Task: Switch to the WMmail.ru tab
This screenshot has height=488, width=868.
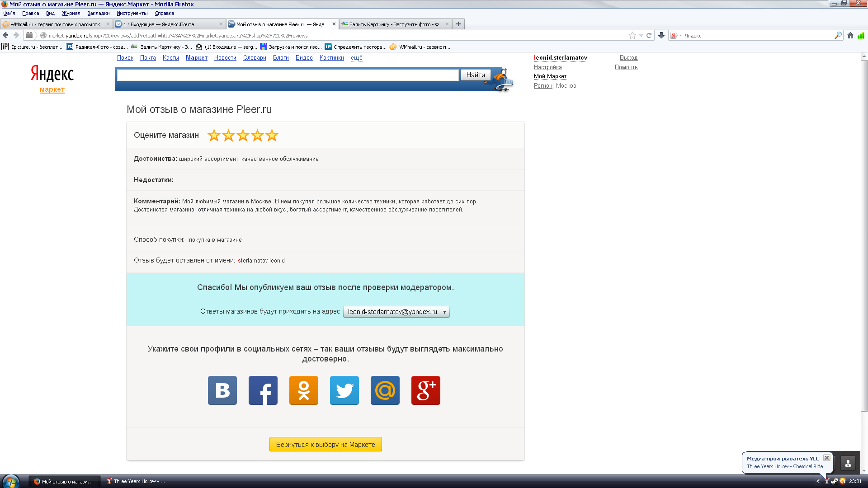Action: 57,24
